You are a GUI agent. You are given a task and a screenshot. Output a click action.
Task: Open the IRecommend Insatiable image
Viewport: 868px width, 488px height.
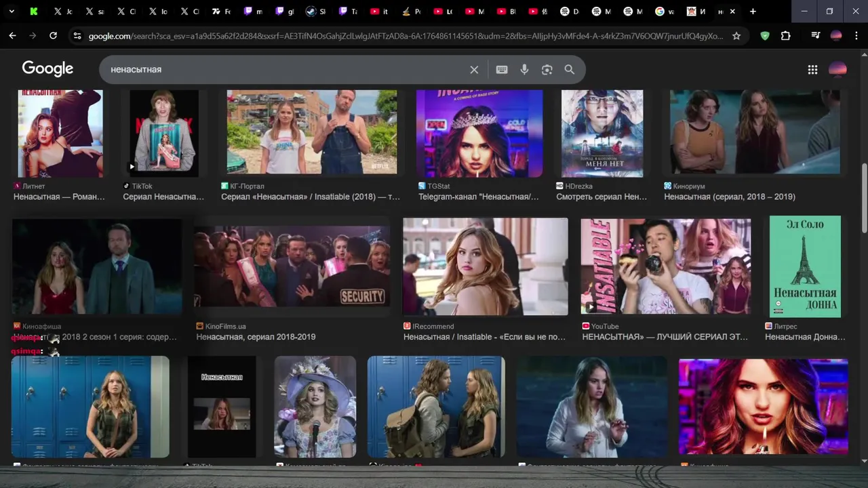click(x=486, y=266)
